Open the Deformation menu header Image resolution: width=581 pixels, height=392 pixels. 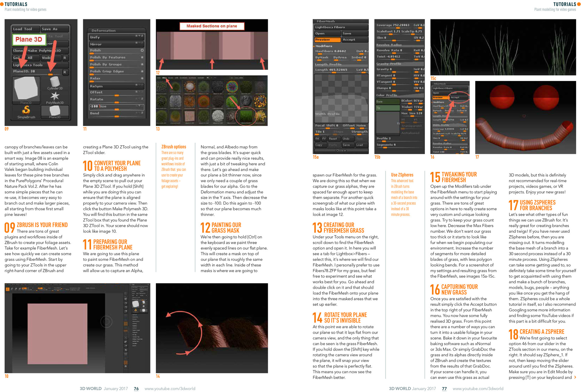pos(103,31)
